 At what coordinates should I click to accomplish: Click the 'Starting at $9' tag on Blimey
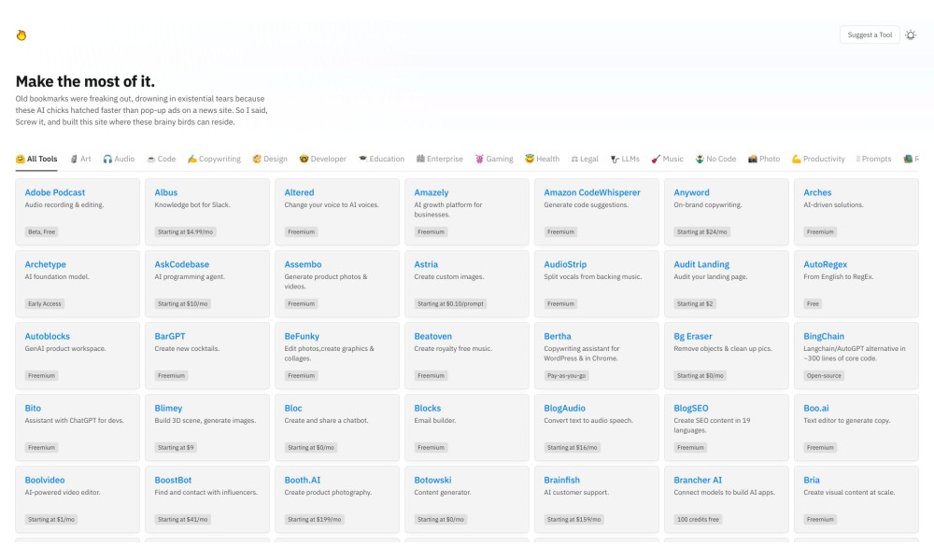176,448
